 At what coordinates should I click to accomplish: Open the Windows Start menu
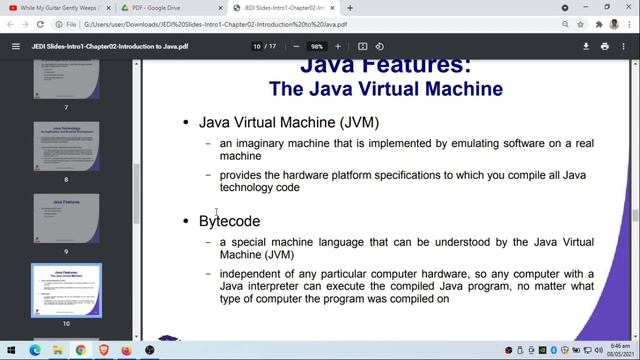point(11,350)
